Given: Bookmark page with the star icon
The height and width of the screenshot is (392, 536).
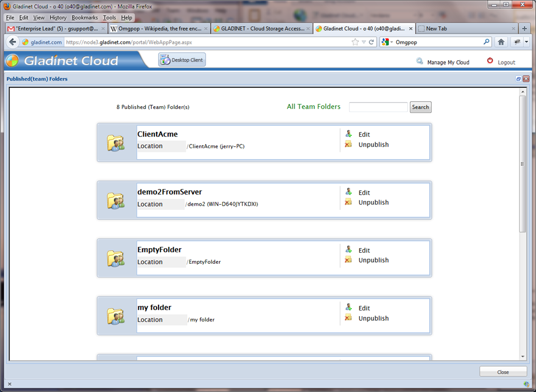Looking at the screenshot, I should tap(355, 42).
